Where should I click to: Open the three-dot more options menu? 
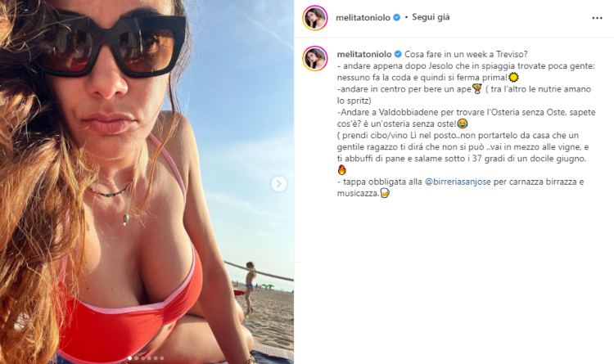pyautogui.click(x=597, y=18)
